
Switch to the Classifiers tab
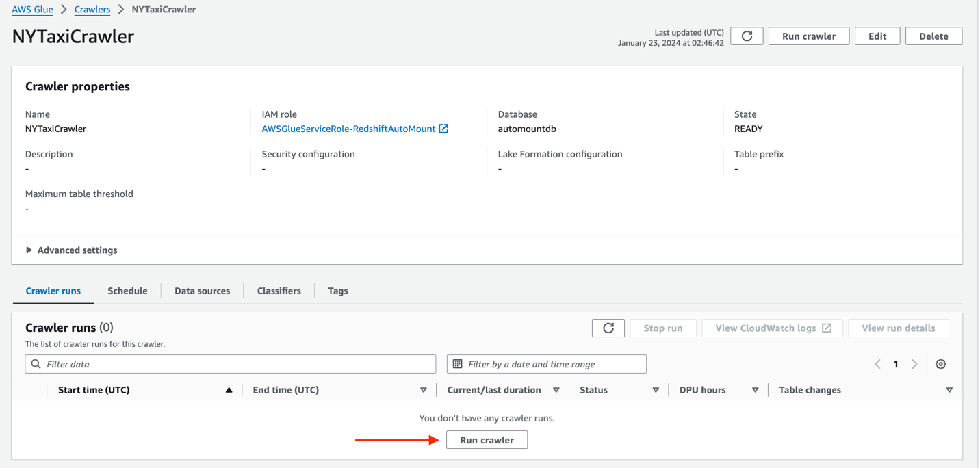[x=279, y=291]
